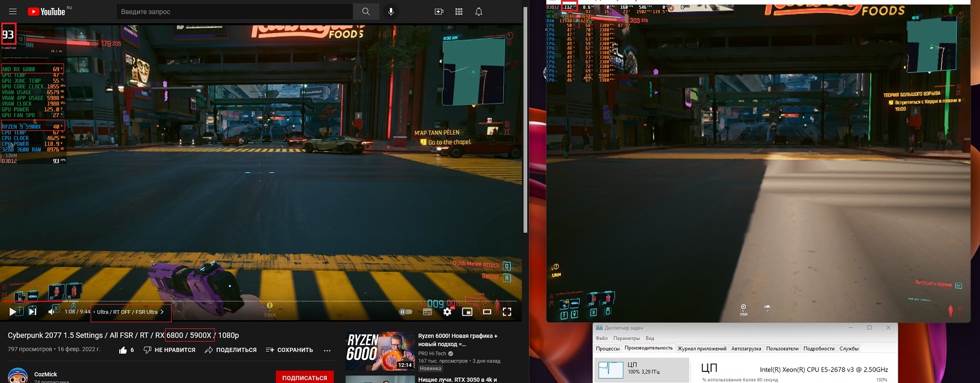The image size is (980, 383).
Task: Click the magnifier search button
Action: point(366,12)
